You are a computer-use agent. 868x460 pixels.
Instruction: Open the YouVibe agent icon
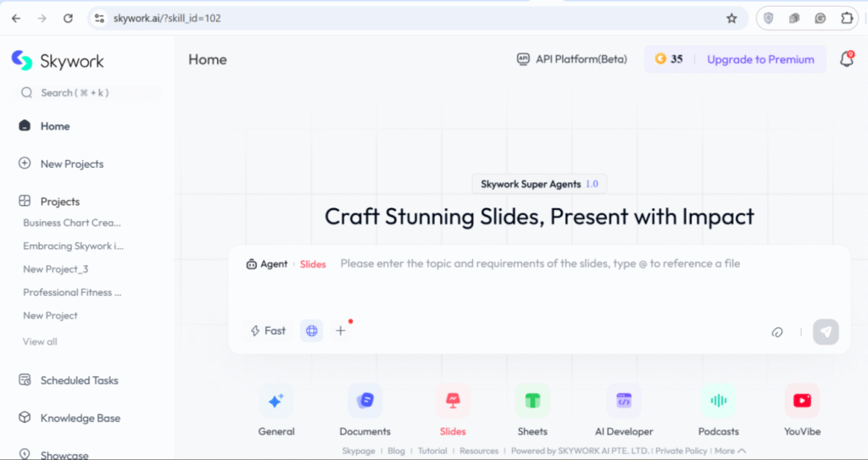(802, 402)
